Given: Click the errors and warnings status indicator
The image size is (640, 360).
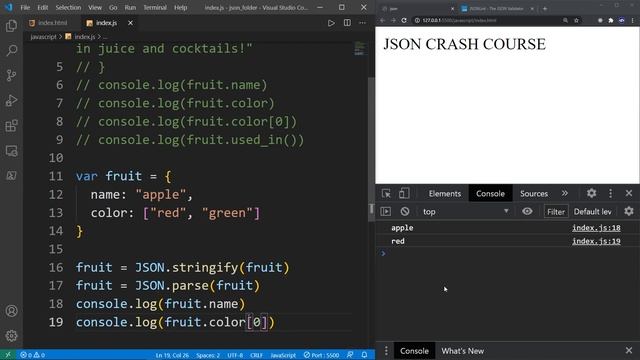Looking at the screenshot, I should coord(33,355).
